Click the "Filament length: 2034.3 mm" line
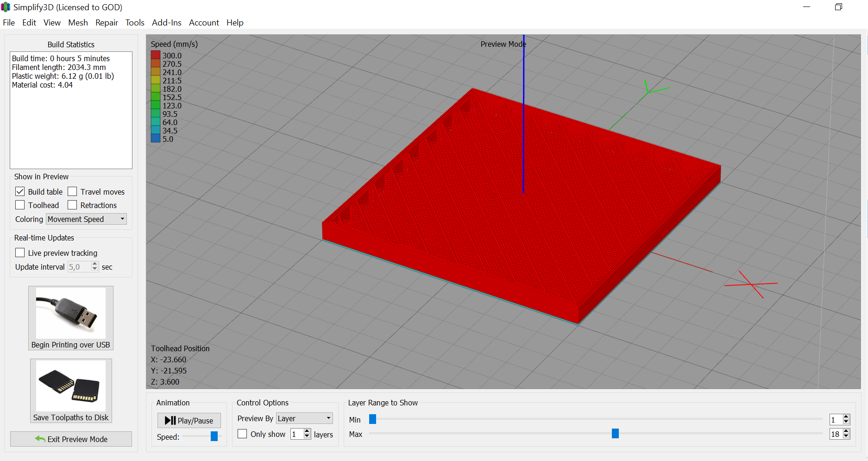The image size is (868, 461). coord(59,67)
